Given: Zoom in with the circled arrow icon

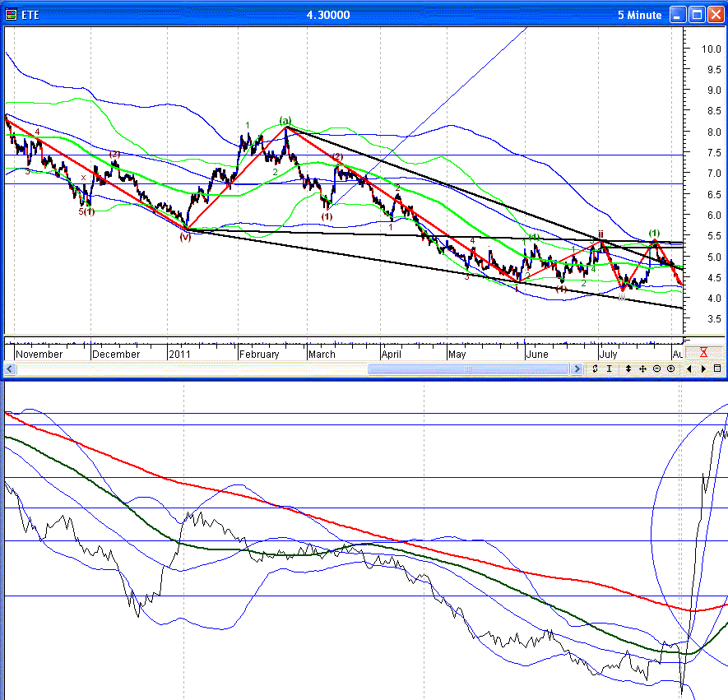Looking at the screenshot, I should click(671, 369).
